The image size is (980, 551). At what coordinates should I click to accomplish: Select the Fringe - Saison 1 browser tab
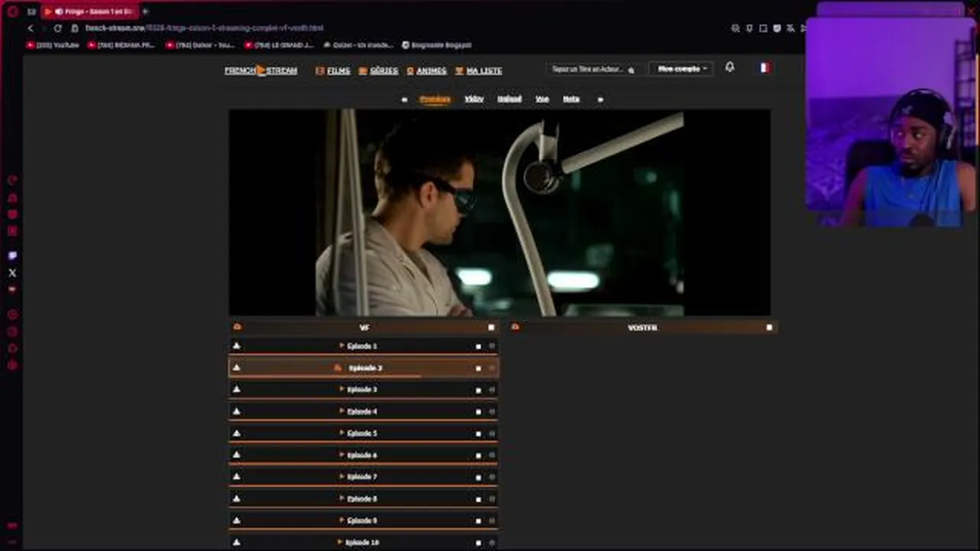pos(89,11)
